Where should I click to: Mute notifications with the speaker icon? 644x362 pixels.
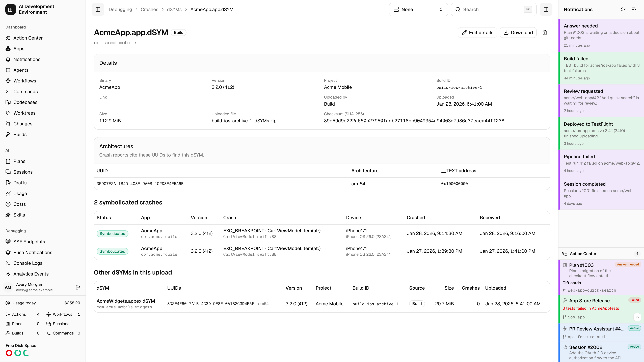623,9
